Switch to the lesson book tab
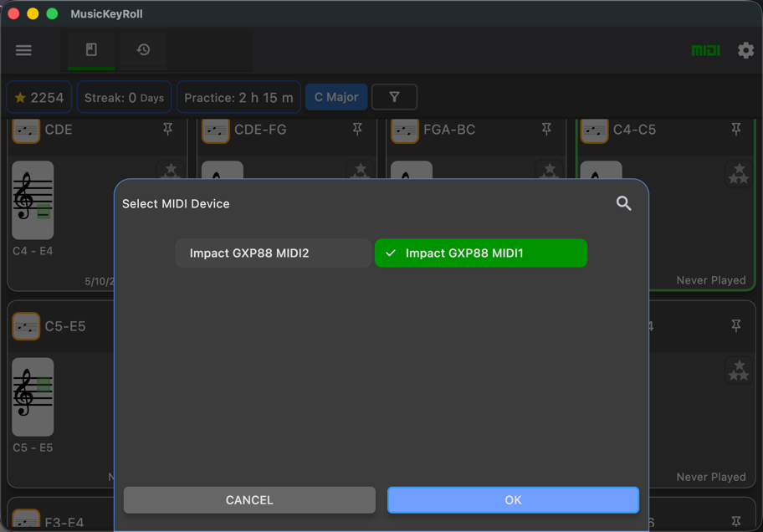The image size is (763, 532). coord(91,49)
